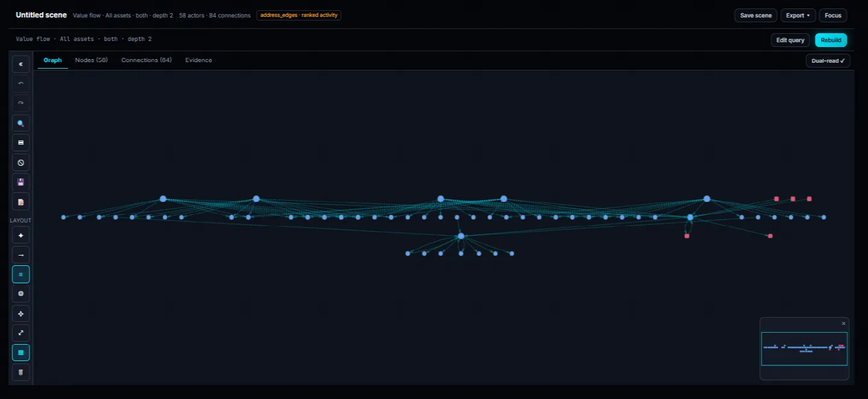Select the right-arrow directional layout
The height and width of the screenshot is (399, 868).
[x=20, y=255]
